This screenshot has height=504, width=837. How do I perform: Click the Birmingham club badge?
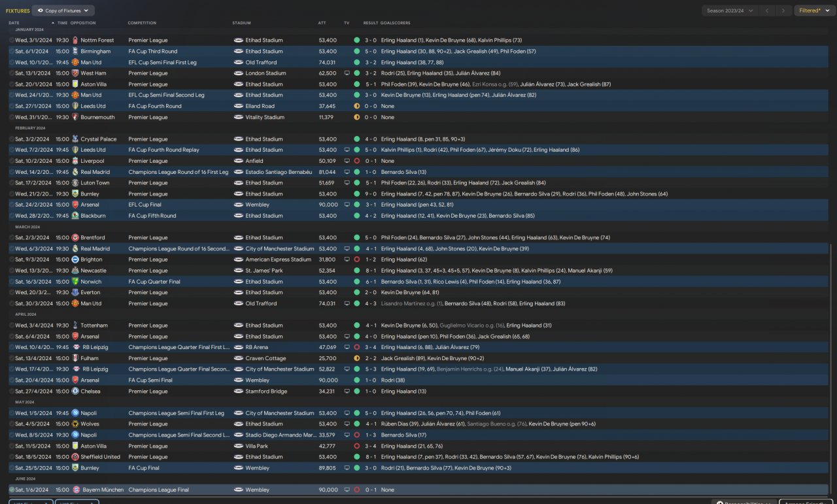[75, 52]
